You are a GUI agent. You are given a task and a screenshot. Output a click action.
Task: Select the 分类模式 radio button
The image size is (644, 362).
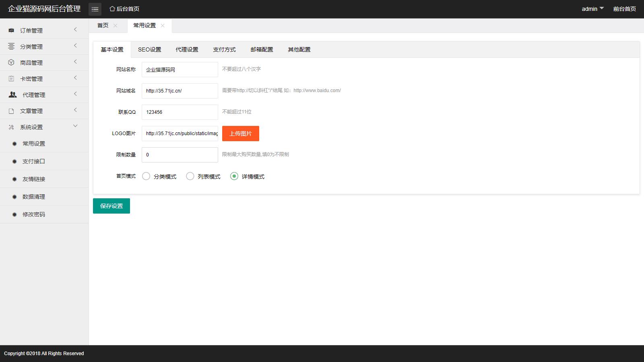pyautogui.click(x=146, y=176)
